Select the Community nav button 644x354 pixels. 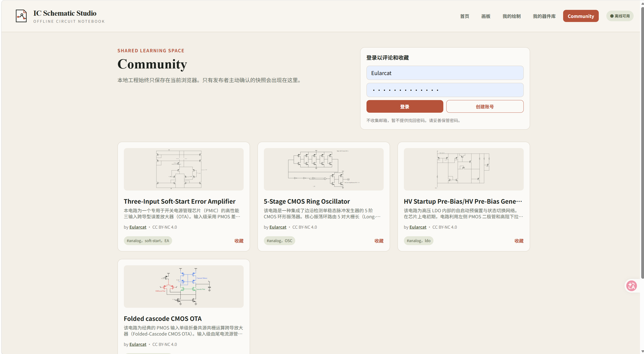point(581,16)
